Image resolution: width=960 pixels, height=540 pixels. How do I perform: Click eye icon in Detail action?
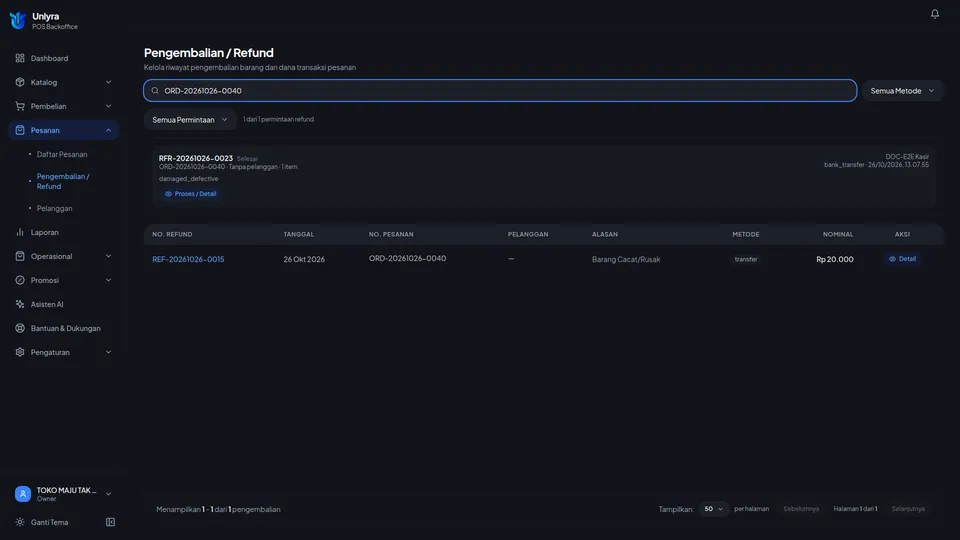click(892, 259)
